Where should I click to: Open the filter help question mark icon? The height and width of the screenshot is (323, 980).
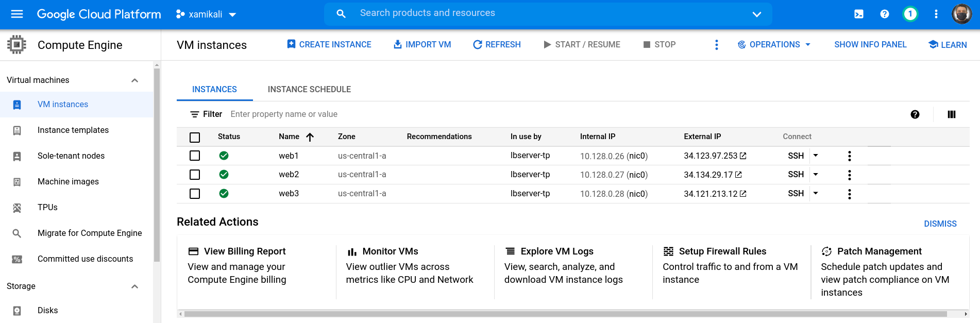[x=915, y=114]
